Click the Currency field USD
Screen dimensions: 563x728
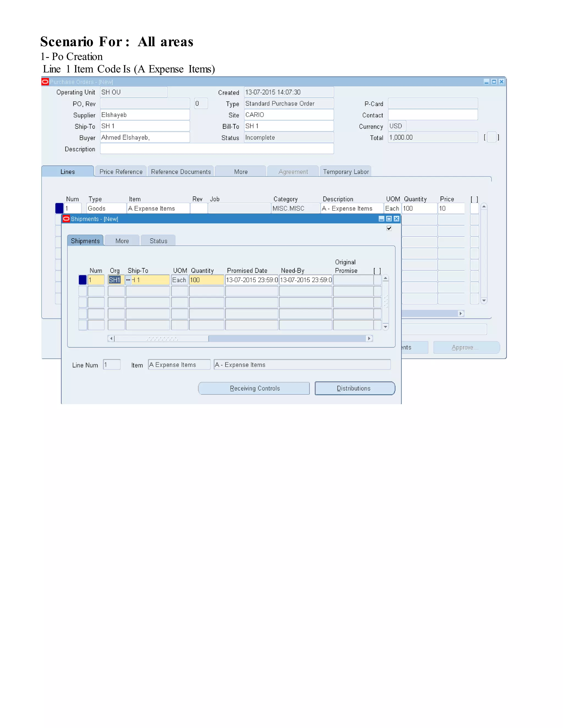pos(397,126)
